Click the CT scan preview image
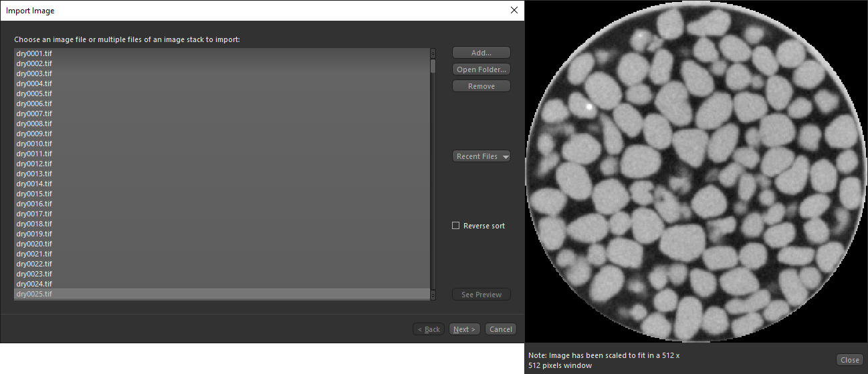868x374 pixels. [696, 172]
